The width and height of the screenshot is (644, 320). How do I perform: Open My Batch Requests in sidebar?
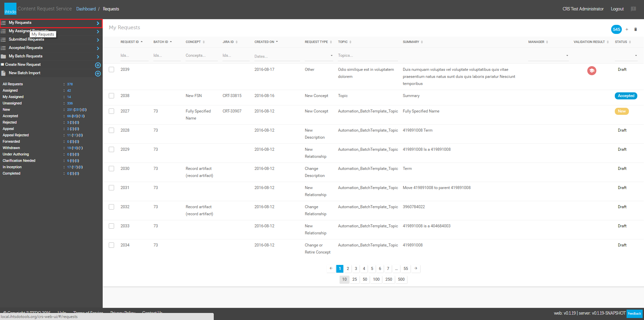tap(26, 56)
